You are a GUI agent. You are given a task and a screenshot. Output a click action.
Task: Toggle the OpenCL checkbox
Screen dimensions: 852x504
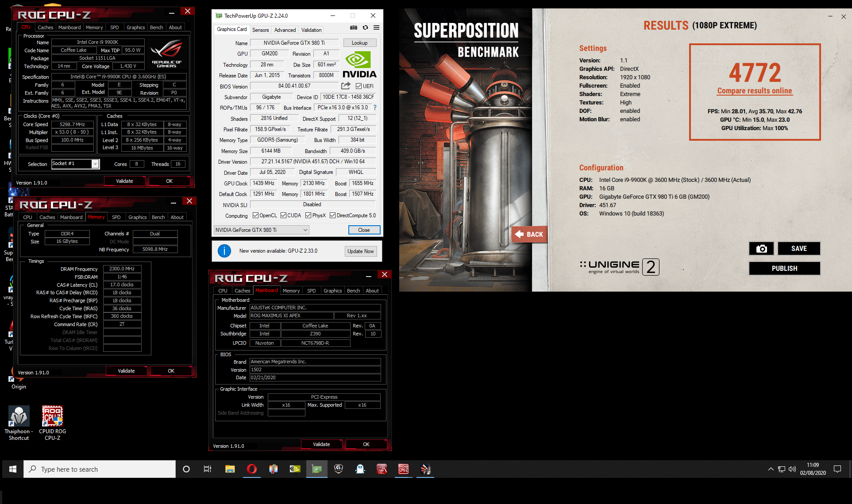[255, 215]
